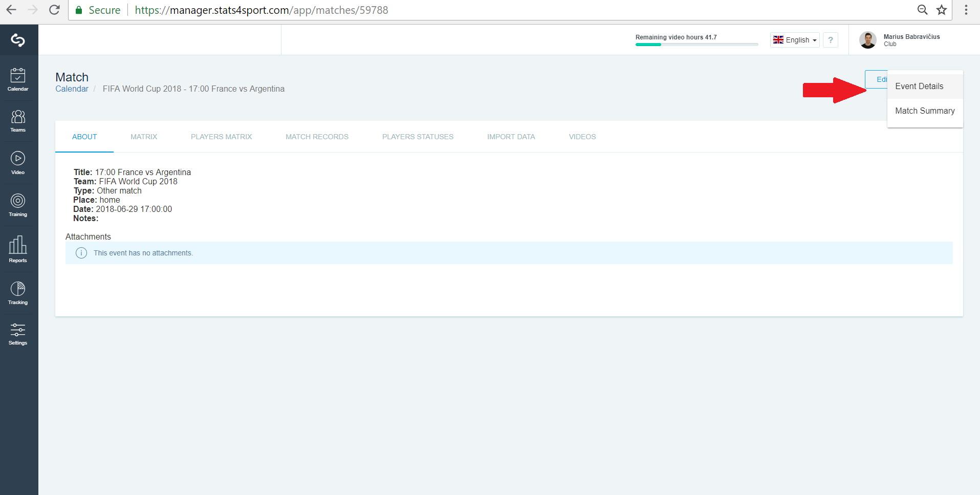Switch to the PLAYERS STATUSES tab
Image resolution: width=980 pixels, height=495 pixels.
(418, 137)
